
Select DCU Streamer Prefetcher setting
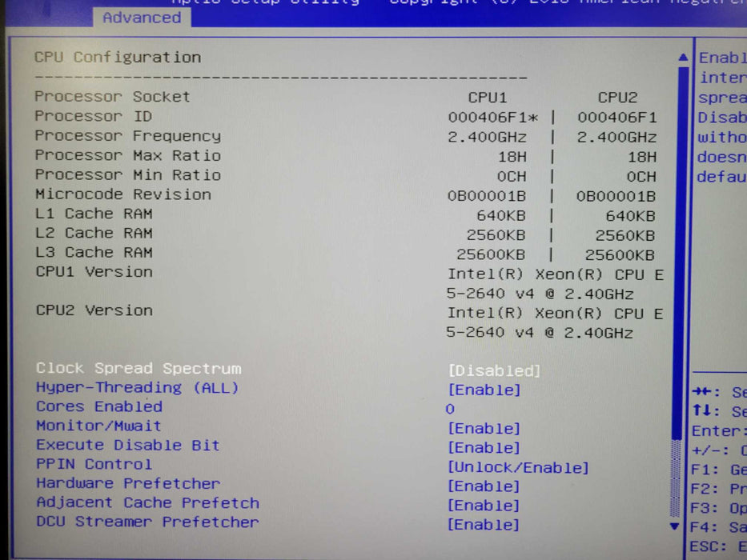147,522
